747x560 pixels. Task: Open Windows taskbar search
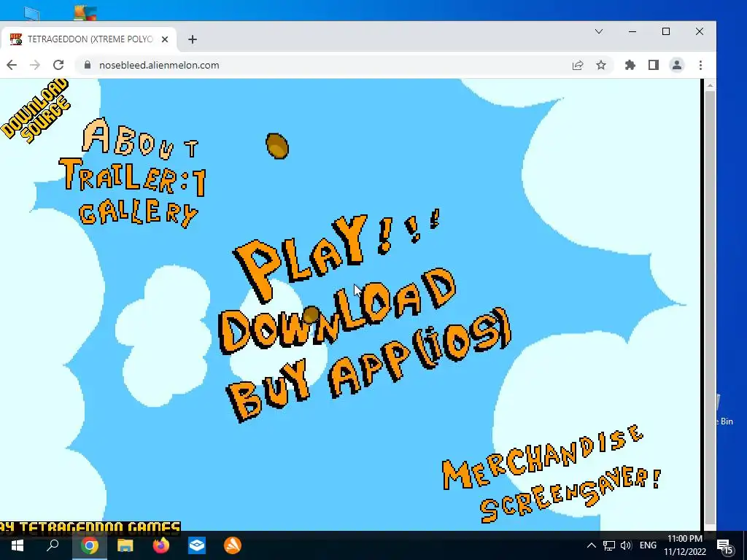pos(53,545)
